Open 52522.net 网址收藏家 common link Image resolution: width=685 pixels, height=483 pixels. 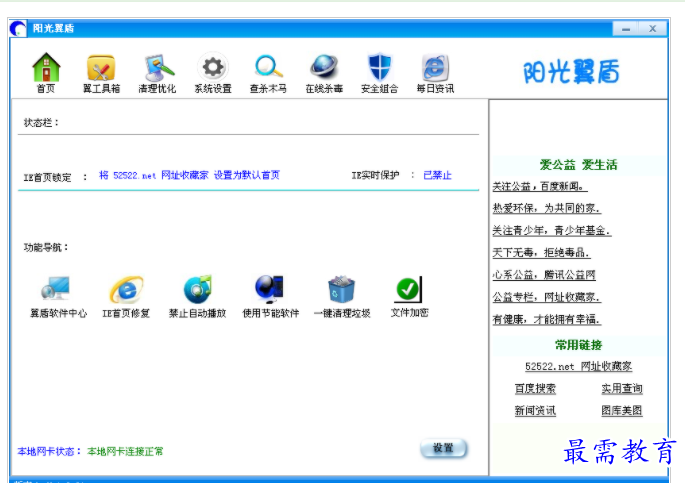pos(578,366)
